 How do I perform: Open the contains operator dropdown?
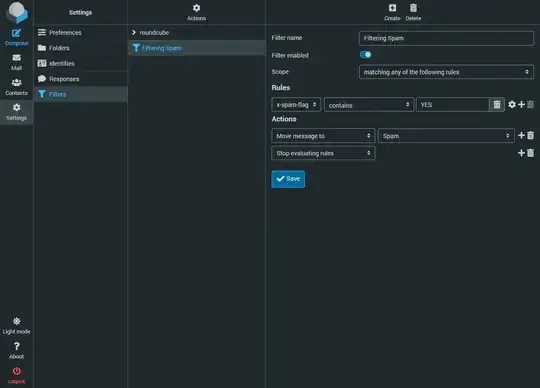click(368, 105)
